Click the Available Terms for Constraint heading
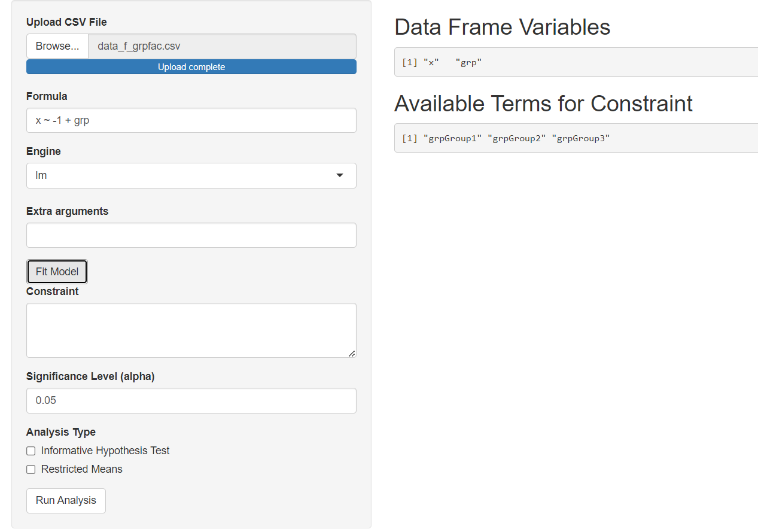758x532 pixels. click(x=543, y=104)
